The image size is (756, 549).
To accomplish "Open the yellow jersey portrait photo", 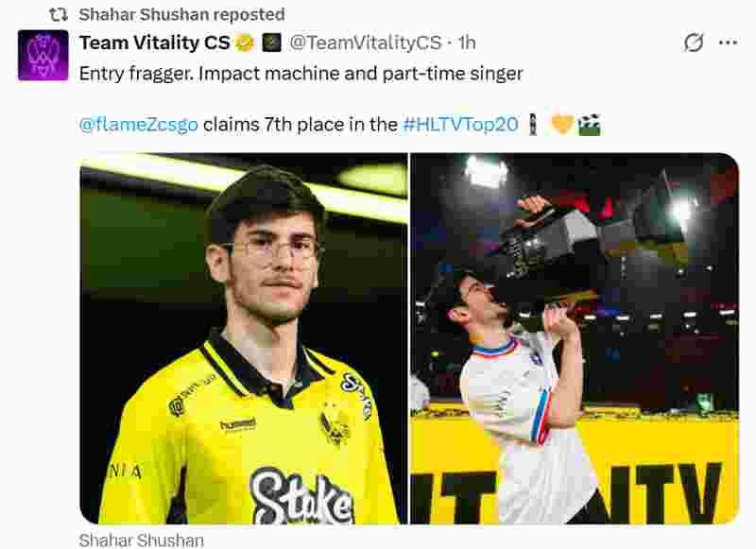I will point(244,338).
